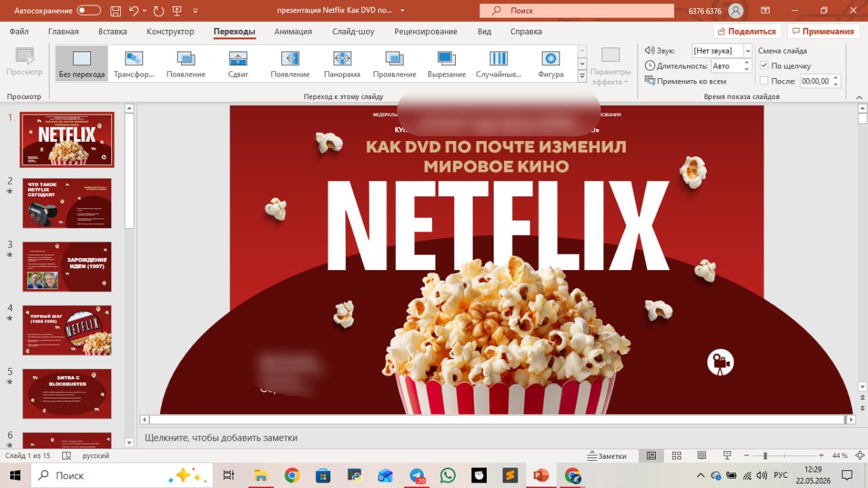Viewport: 868px width, 488px height.
Task: Click the slide panel vertical scrollbar
Action: tap(130, 171)
